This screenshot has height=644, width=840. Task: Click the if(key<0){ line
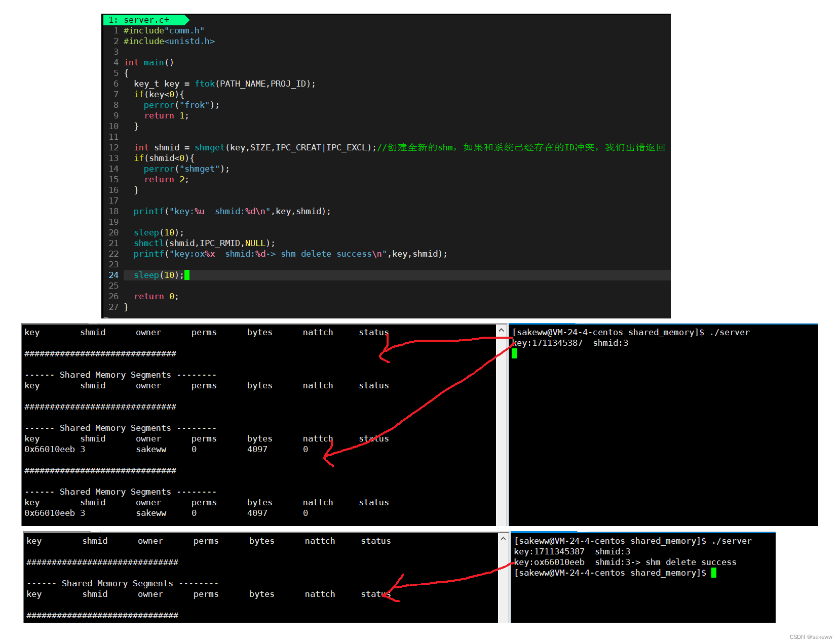pyautogui.click(x=159, y=94)
